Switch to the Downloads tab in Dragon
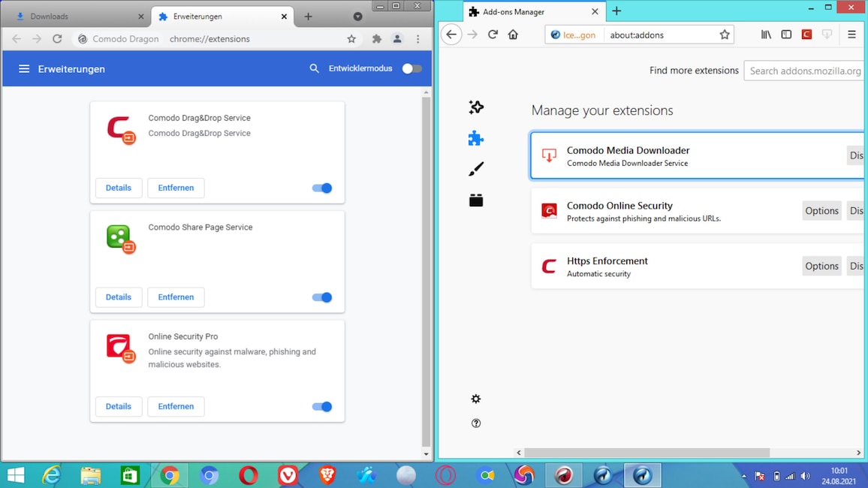868x488 pixels. [x=77, y=17]
